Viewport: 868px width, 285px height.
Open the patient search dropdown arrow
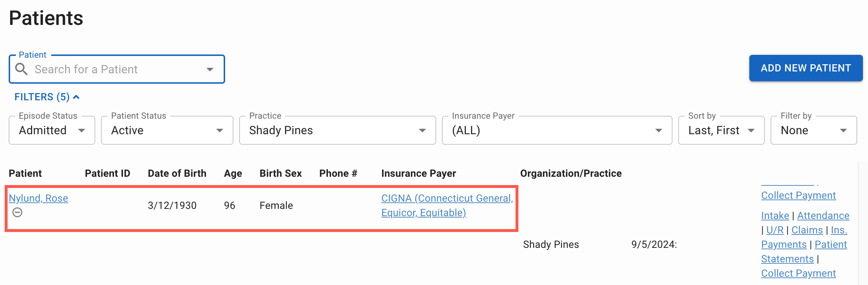(x=210, y=69)
